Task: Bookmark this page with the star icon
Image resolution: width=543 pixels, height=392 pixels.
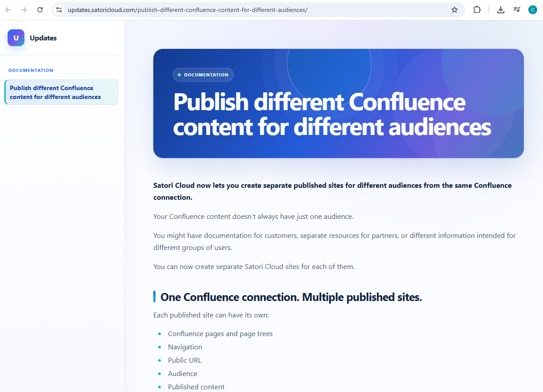Action: 455,10
